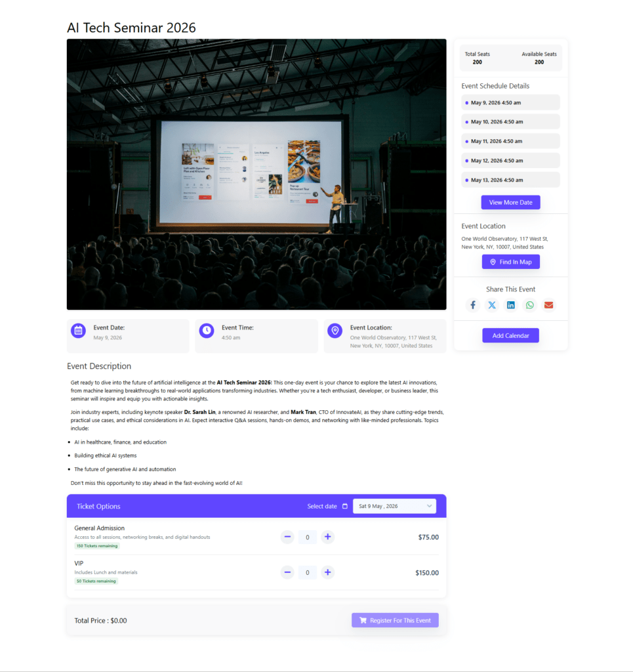
Task: Click the Total Seats 200 value
Action: coord(477,62)
